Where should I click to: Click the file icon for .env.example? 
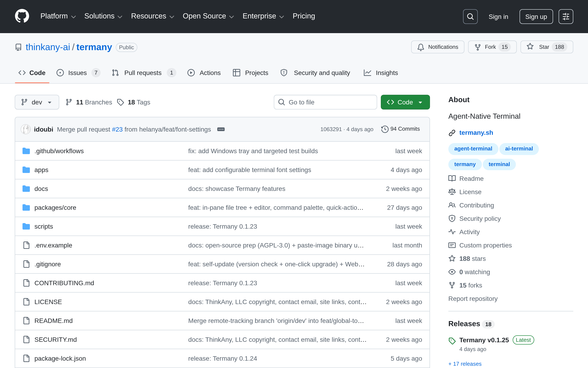point(26,245)
